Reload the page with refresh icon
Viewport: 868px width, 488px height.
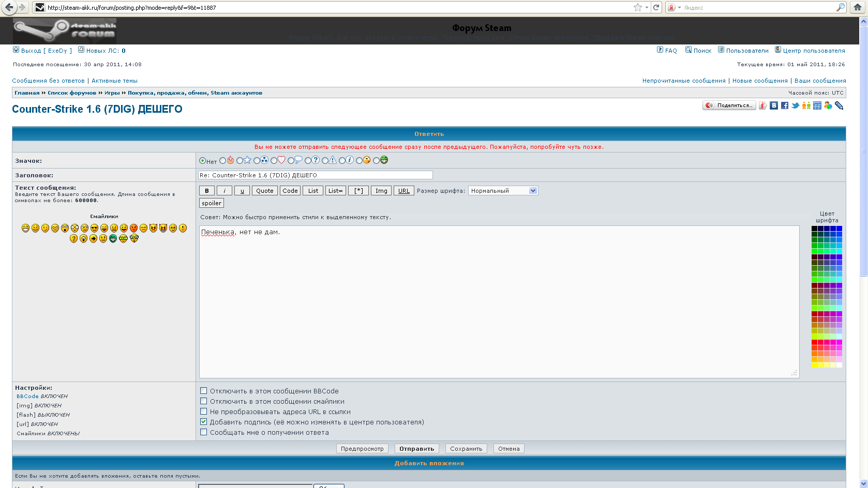pyautogui.click(x=656, y=7)
